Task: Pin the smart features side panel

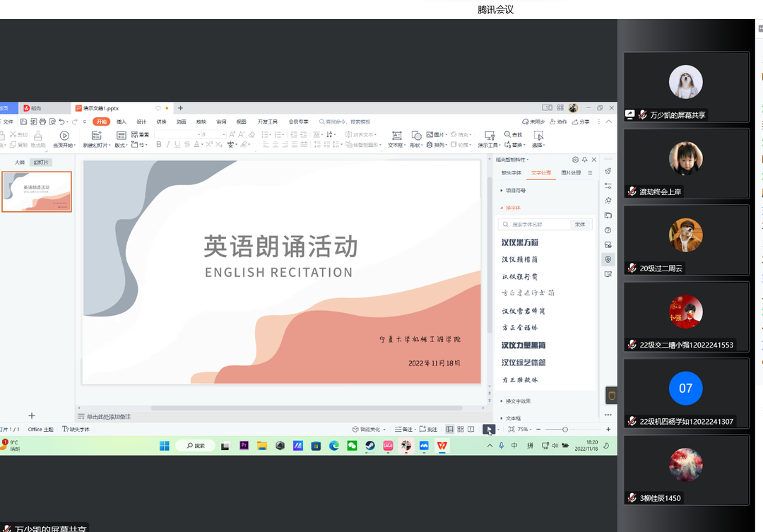Action: pyautogui.click(x=584, y=160)
